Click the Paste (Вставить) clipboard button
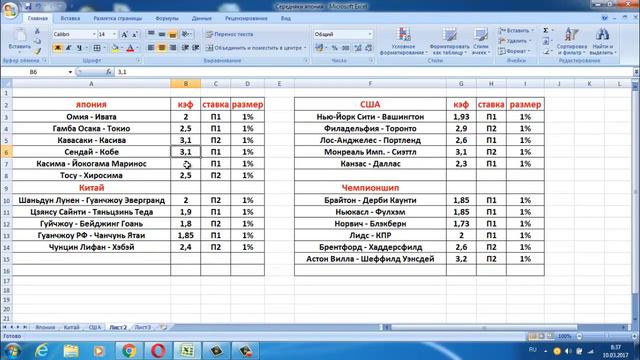This screenshot has height=360, width=640. pos(19,40)
